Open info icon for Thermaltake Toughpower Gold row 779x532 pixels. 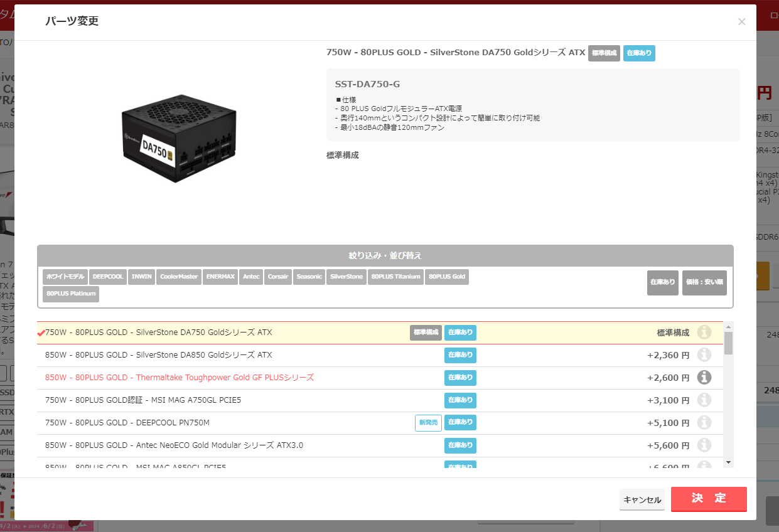click(704, 378)
